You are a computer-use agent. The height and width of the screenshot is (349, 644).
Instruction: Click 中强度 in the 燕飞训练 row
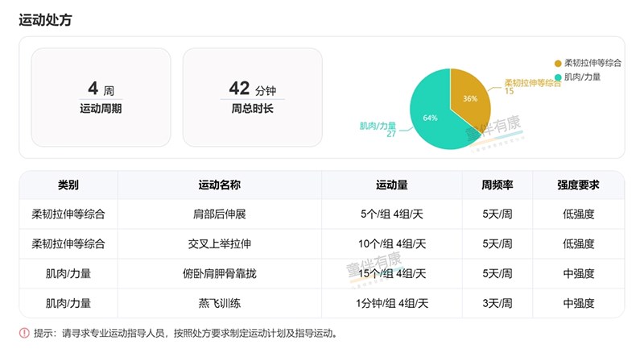point(578,303)
